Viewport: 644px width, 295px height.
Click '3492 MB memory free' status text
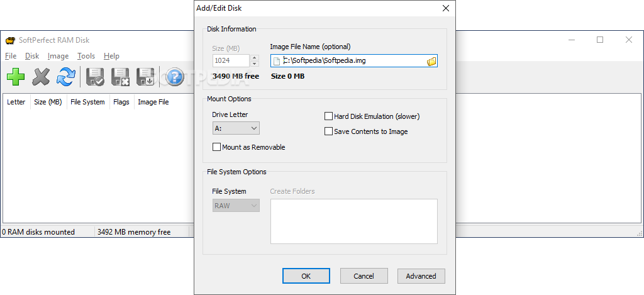(x=134, y=232)
